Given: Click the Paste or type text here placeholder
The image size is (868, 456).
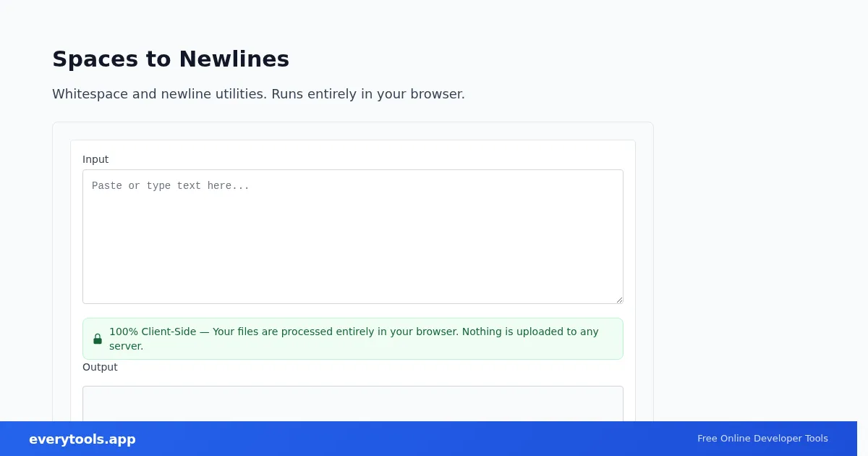Looking at the screenshot, I should [171, 186].
